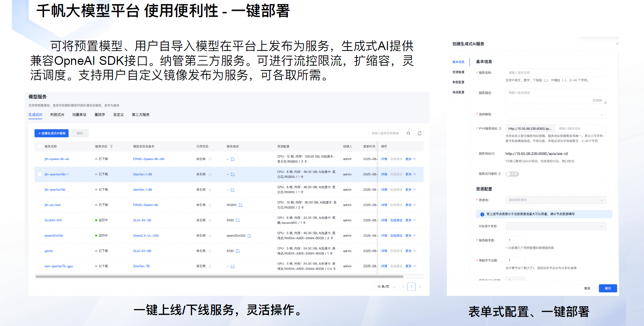Screen dimensions: 644x326
Task: Click info icon beside 未引用 for GLM4V-910
Action: pos(210,220)
